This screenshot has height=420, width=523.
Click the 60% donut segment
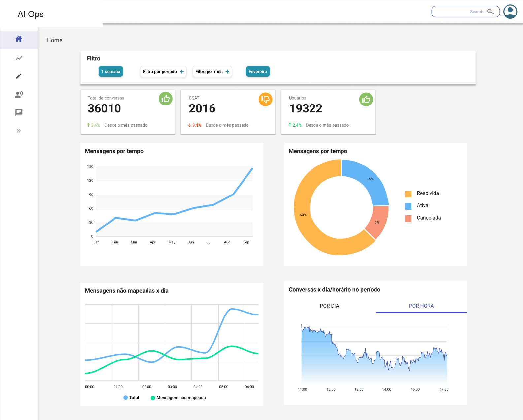tap(303, 215)
